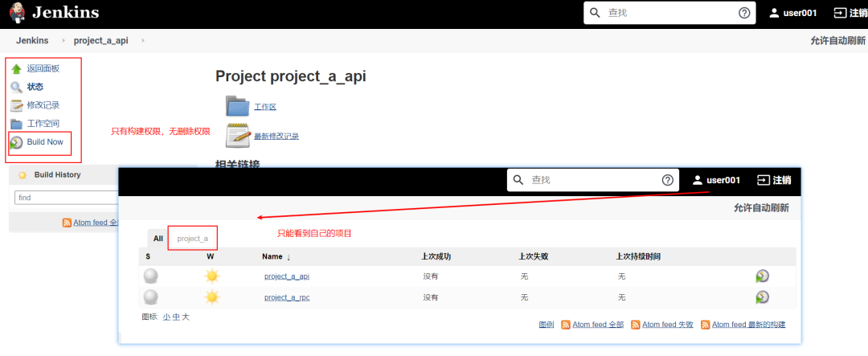Viewport: 868px width, 356px height.
Task: Click the 注销 logout link in top header
Action: (850, 13)
